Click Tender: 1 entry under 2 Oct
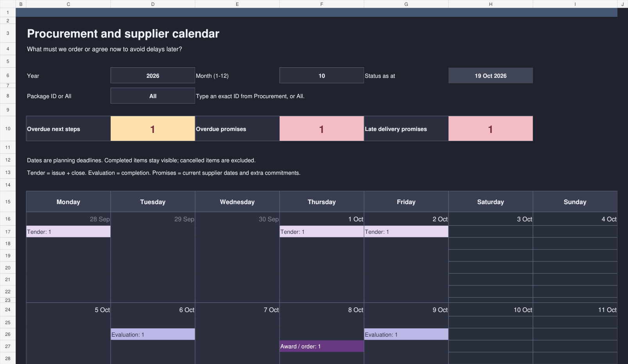 [406, 231]
